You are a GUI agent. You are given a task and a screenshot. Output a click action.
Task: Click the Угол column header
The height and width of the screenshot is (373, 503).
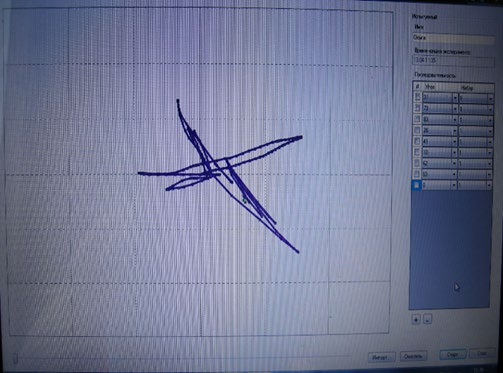pyautogui.click(x=440, y=87)
